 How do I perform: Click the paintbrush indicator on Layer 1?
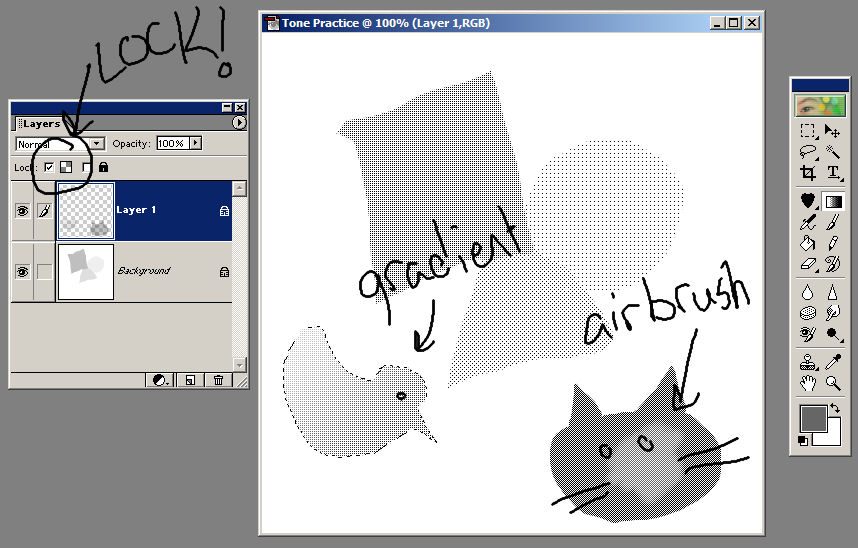(x=45, y=211)
